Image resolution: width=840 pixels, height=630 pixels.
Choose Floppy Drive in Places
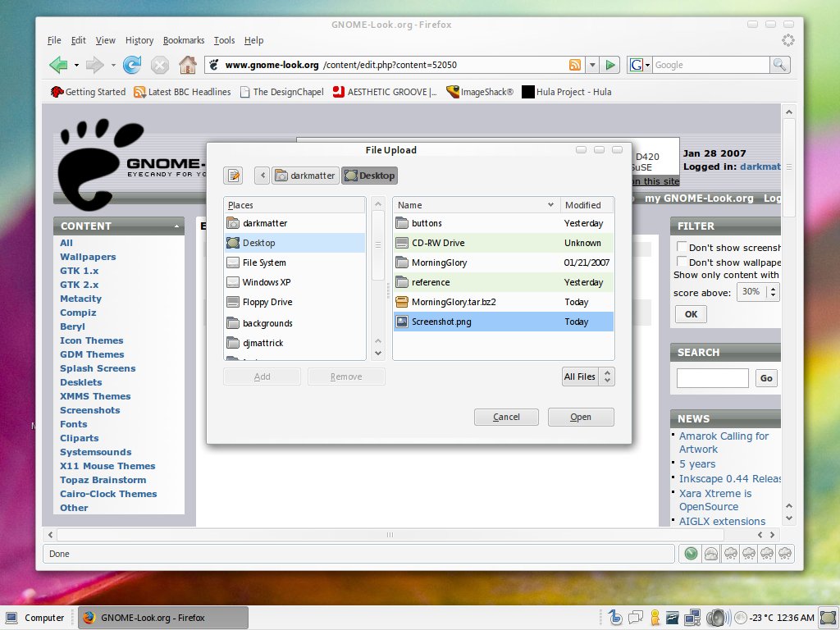[x=294, y=302]
